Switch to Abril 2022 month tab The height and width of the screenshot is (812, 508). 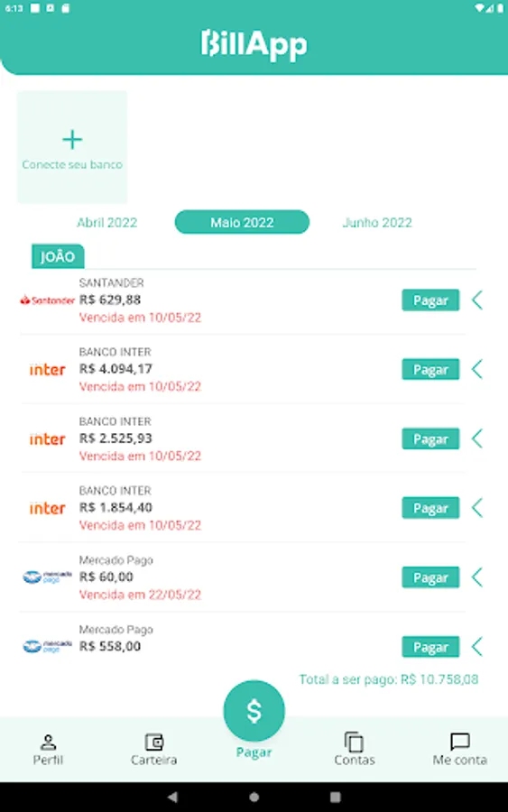tap(107, 223)
